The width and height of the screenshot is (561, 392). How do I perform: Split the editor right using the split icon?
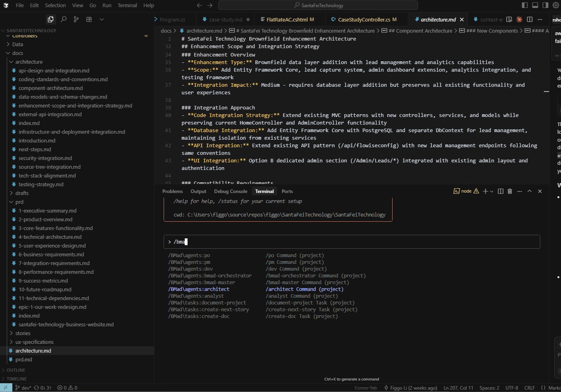coord(530,19)
